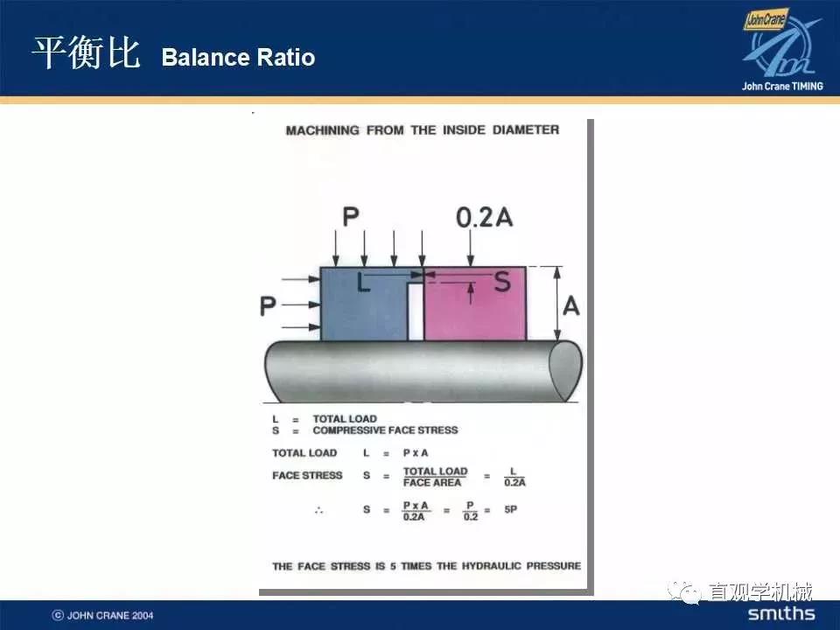The image size is (840, 630).
Task: Click the 'FACE STRESS' formula row label
Action: click(x=307, y=476)
